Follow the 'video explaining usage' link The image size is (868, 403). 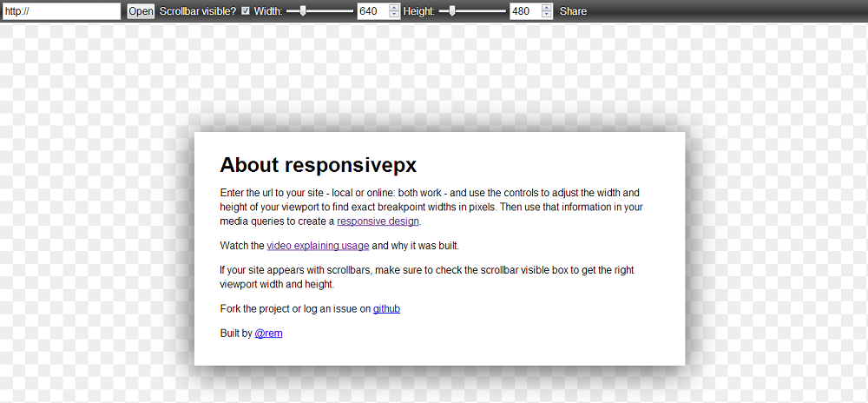pyautogui.click(x=318, y=246)
